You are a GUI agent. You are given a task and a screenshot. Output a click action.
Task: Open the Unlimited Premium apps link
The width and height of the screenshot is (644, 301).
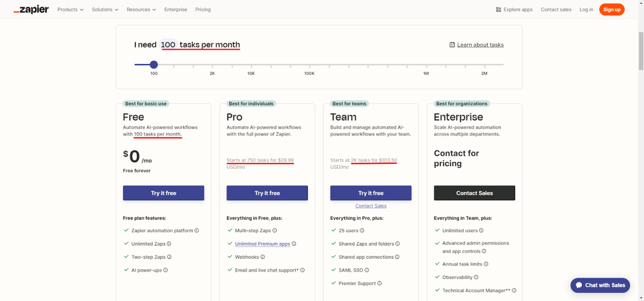263,244
